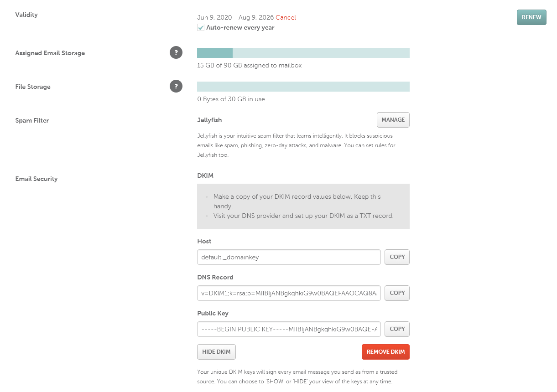Click the red REMOVE DKIM button
The height and width of the screenshot is (392, 557).
coord(385,352)
